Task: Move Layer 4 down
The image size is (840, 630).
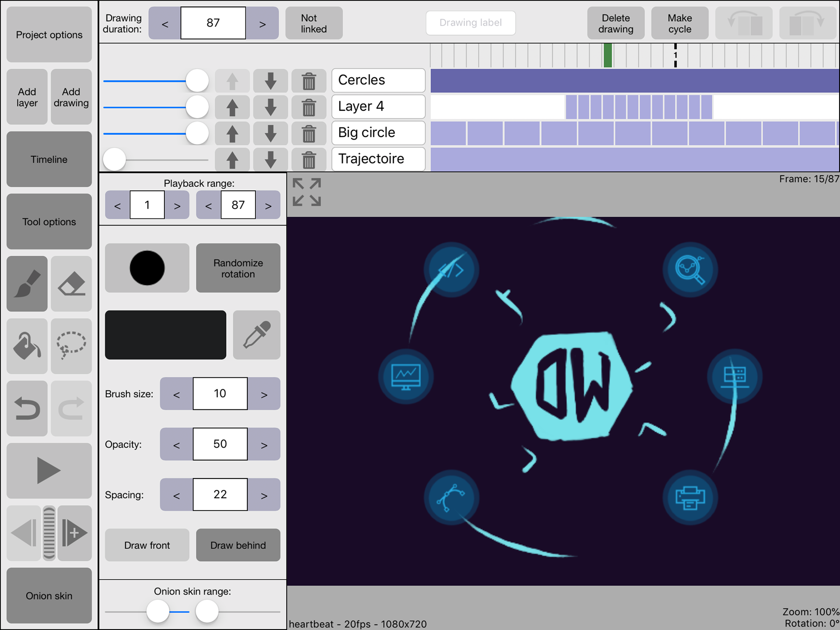Action: [271, 107]
